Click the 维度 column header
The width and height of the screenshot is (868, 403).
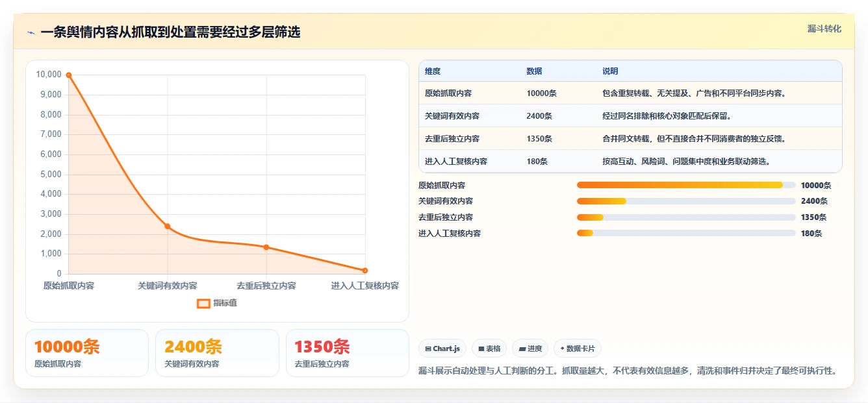point(433,71)
